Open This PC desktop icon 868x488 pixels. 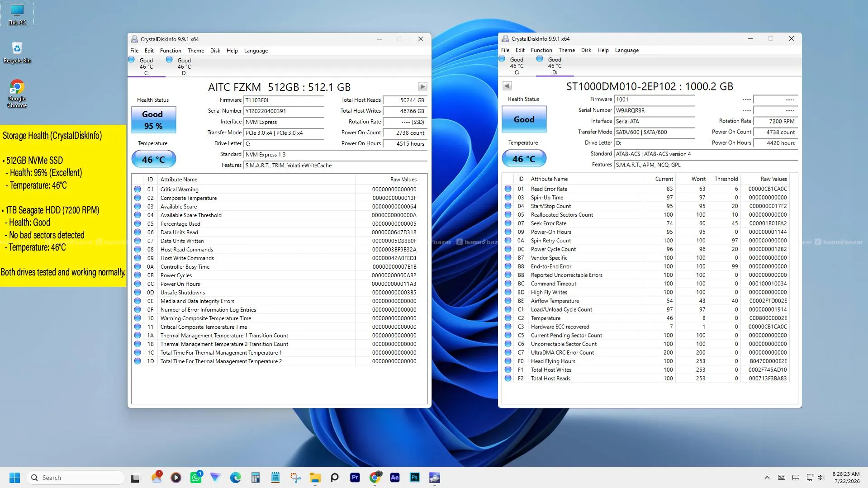(x=17, y=14)
